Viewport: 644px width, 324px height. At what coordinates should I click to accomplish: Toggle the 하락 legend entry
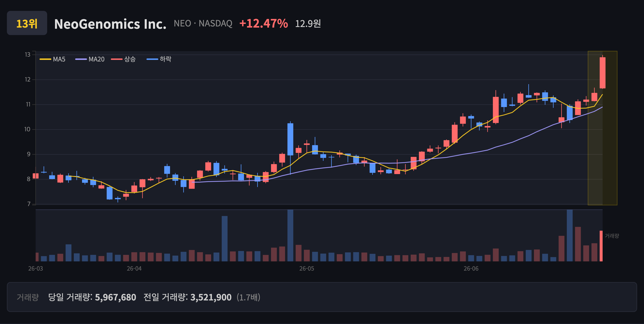pyautogui.click(x=159, y=59)
